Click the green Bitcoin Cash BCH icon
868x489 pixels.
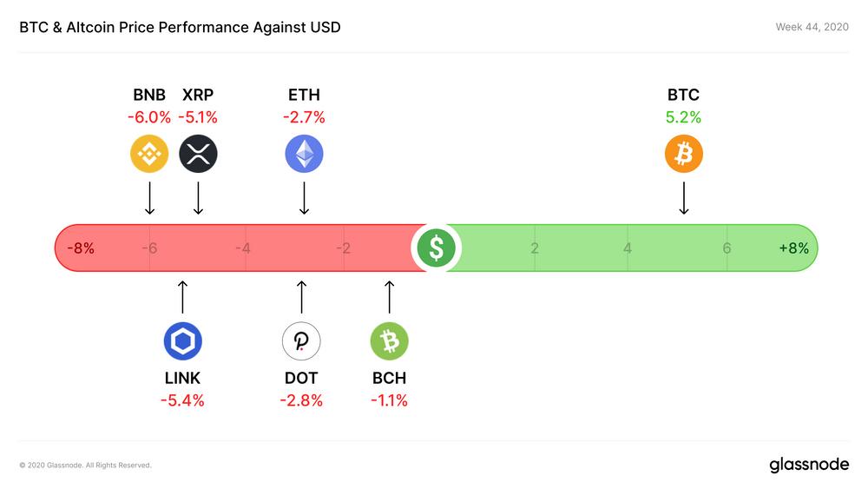pos(389,341)
